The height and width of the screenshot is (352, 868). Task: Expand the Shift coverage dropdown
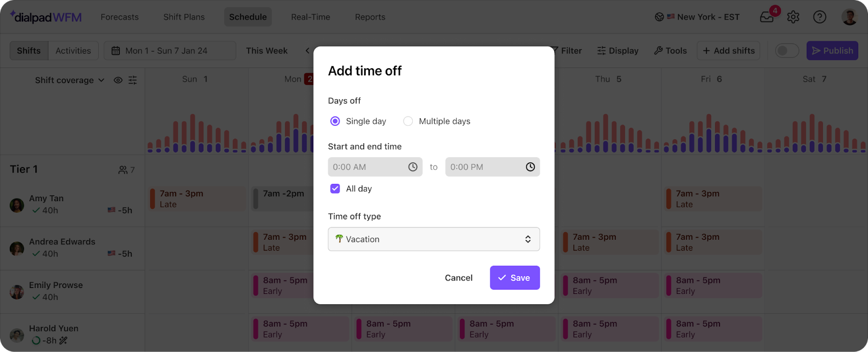point(70,80)
